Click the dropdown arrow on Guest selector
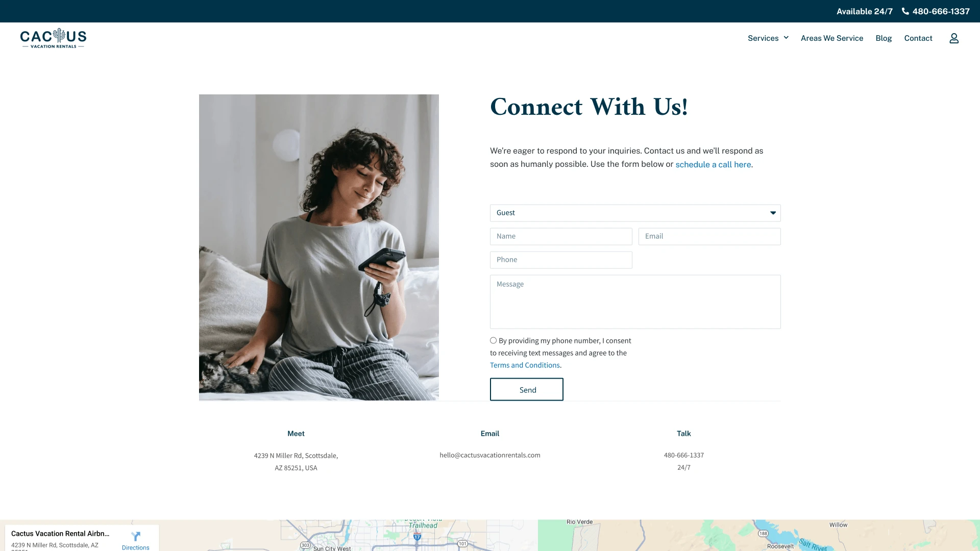The height and width of the screenshot is (551, 980). (773, 213)
